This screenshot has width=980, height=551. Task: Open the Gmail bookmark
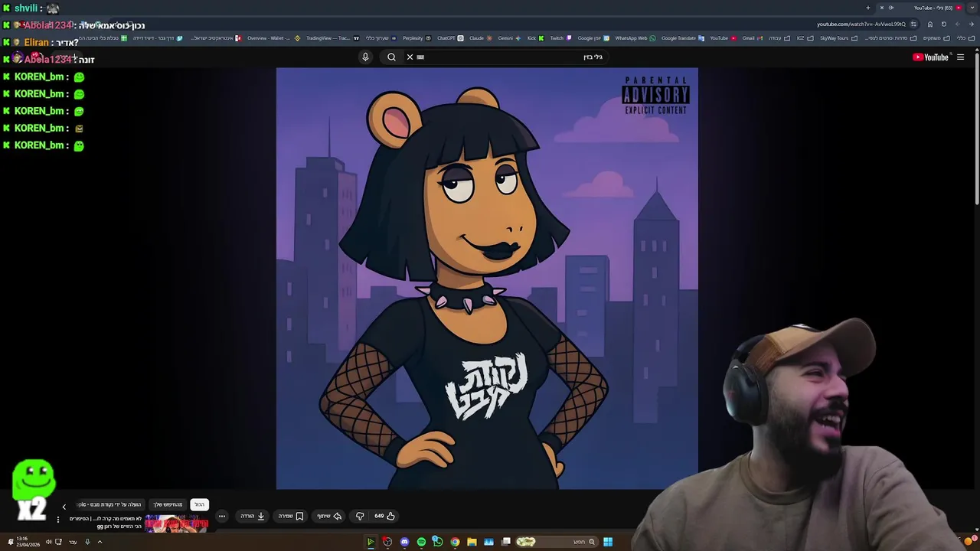(x=752, y=38)
